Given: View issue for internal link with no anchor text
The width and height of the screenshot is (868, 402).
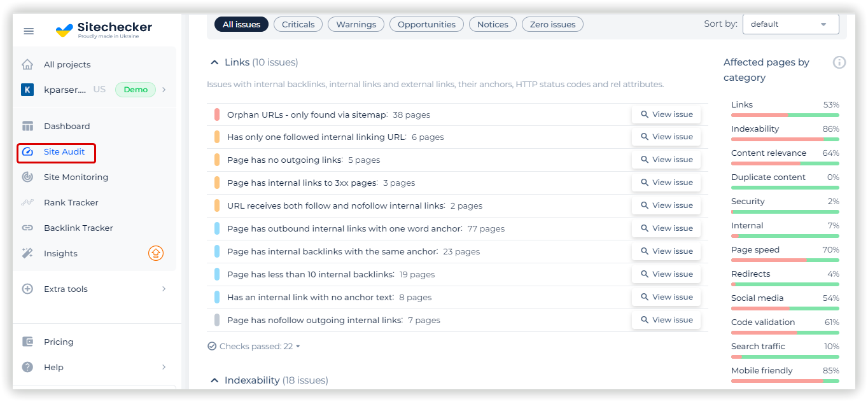Looking at the screenshot, I should point(666,297).
